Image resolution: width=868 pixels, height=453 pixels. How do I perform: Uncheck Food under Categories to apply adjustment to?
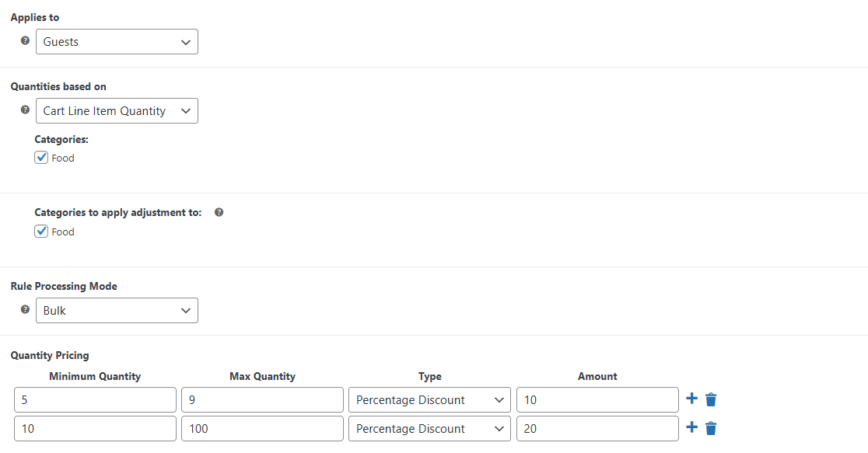point(41,232)
